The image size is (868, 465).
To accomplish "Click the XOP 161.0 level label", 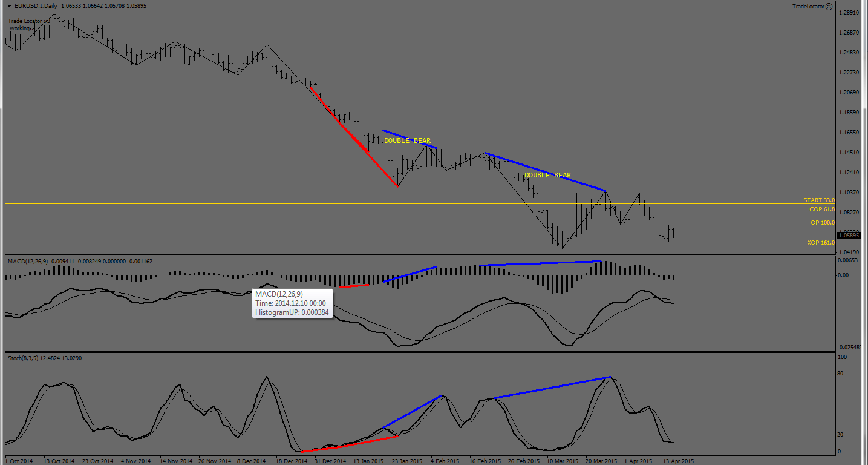I will [x=821, y=243].
